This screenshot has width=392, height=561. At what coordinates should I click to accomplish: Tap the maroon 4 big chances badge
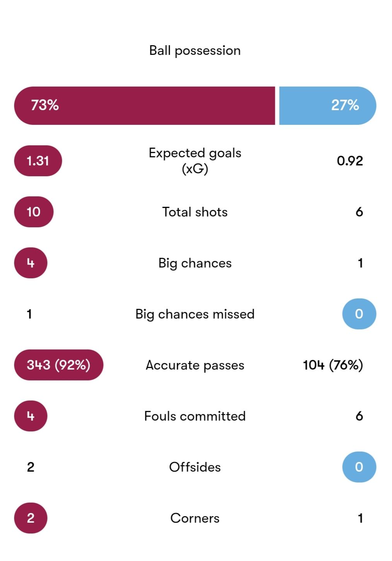click(x=31, y=263)
